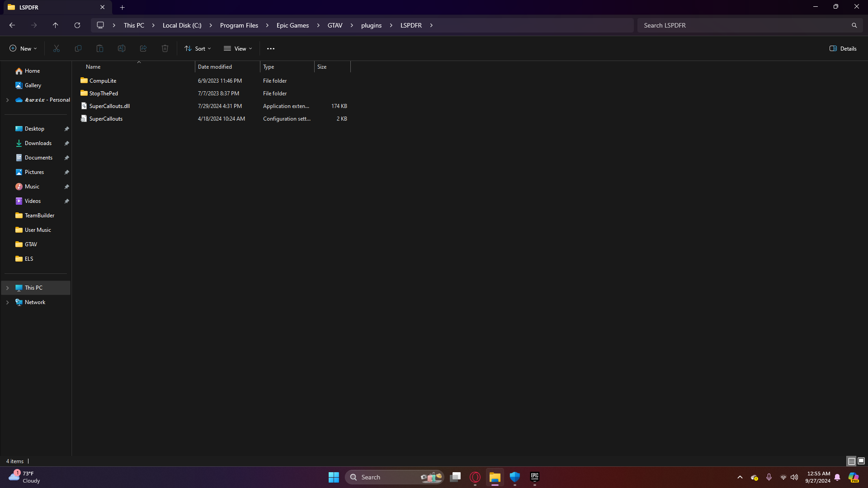The width and height of the screenshot is (868, 488).
Task: Switch to details list view icon bottom-right
Action: (851, 461)
